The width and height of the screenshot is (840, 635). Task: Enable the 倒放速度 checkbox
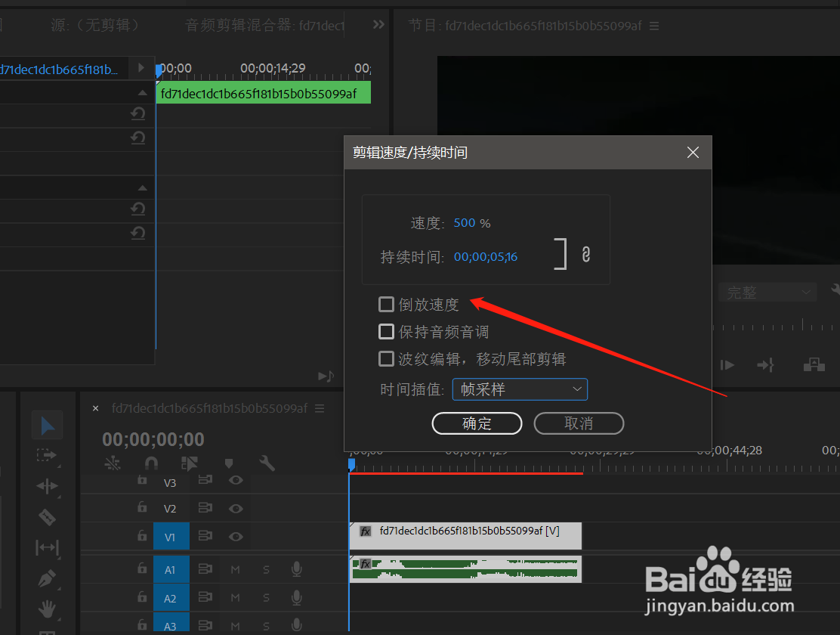click(386, 304)
